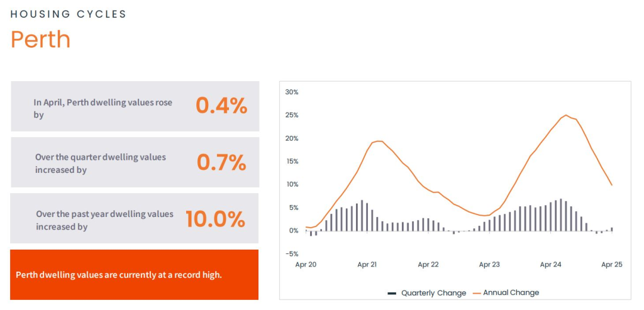Click the Perth page title
644x310 pixels.
pyautogui.click(x=41, y=40)
